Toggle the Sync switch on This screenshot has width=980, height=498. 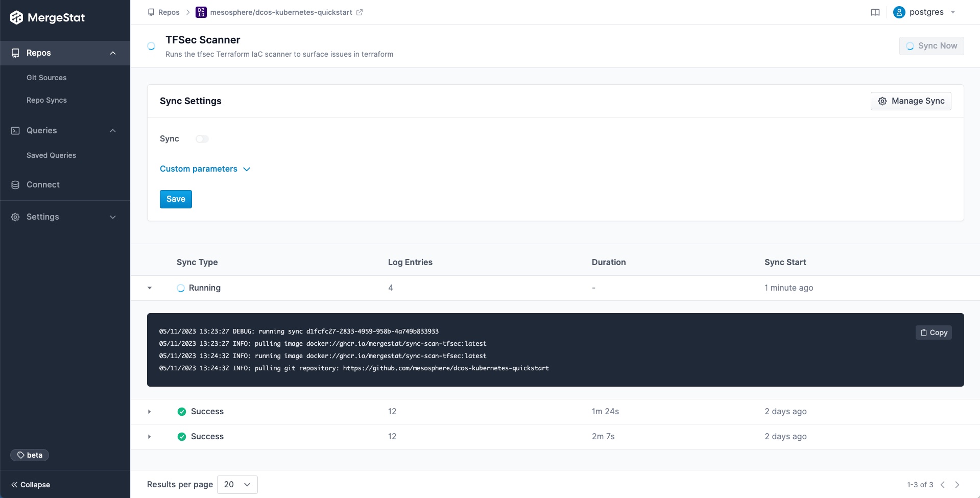point(202,139)
